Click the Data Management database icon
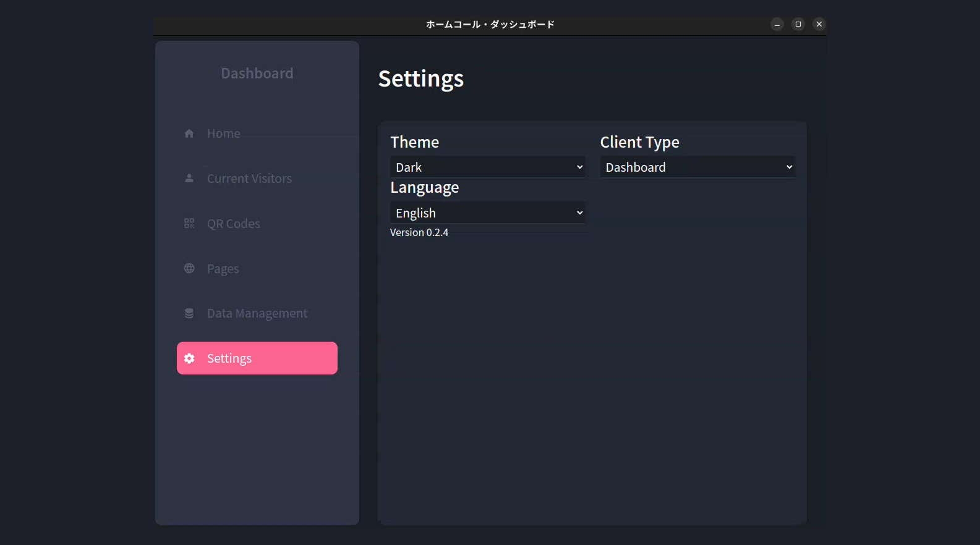This screenshot has width=980, height=545. click(x=189, y=313)
